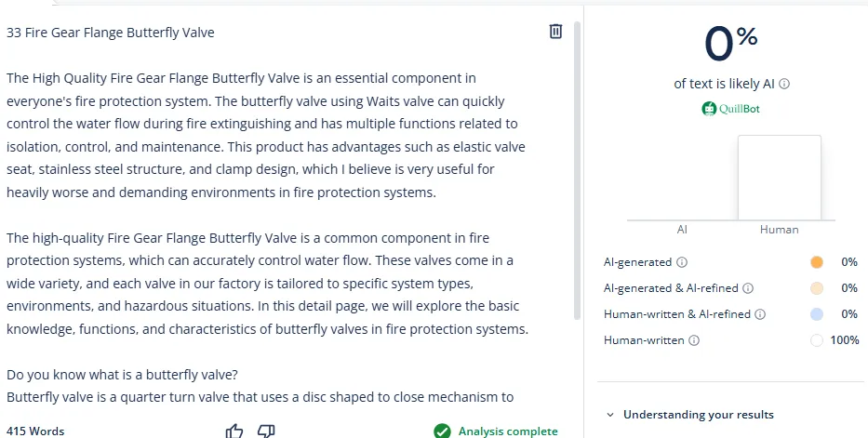This screenshot has width=868, height=438.
Task: Click the info icon beside 'likely AI'
Action: [x=784, y=84]
